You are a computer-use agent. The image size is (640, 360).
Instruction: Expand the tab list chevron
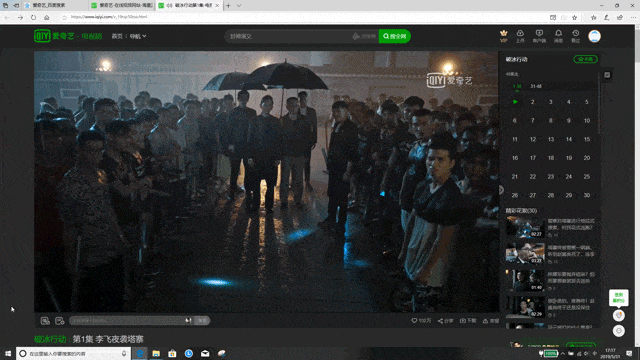(239, 5)
